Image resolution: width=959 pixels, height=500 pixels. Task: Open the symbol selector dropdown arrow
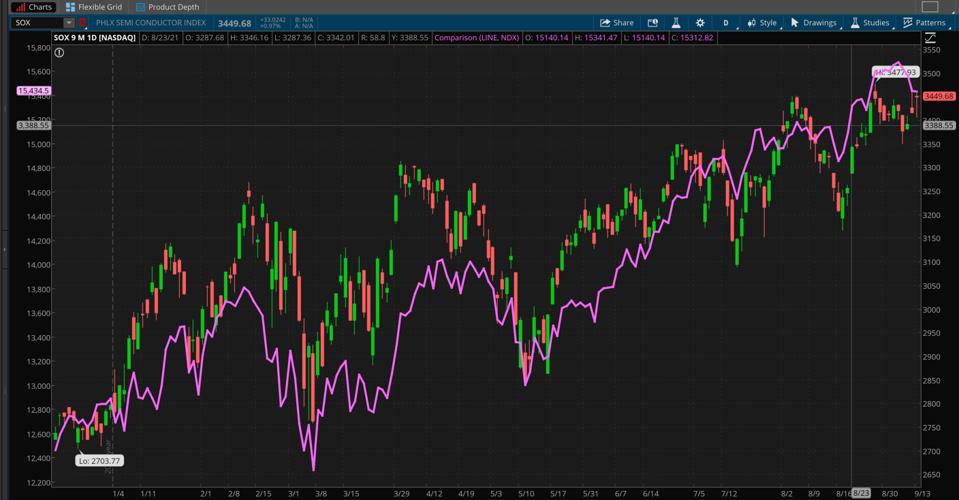pyautogui.click(x=69, y=22)
